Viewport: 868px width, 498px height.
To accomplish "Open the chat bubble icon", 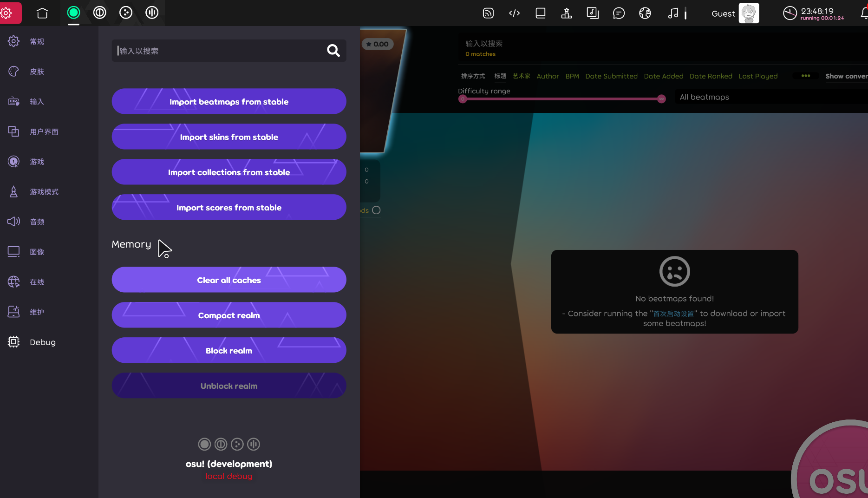I will click(619, 13).
